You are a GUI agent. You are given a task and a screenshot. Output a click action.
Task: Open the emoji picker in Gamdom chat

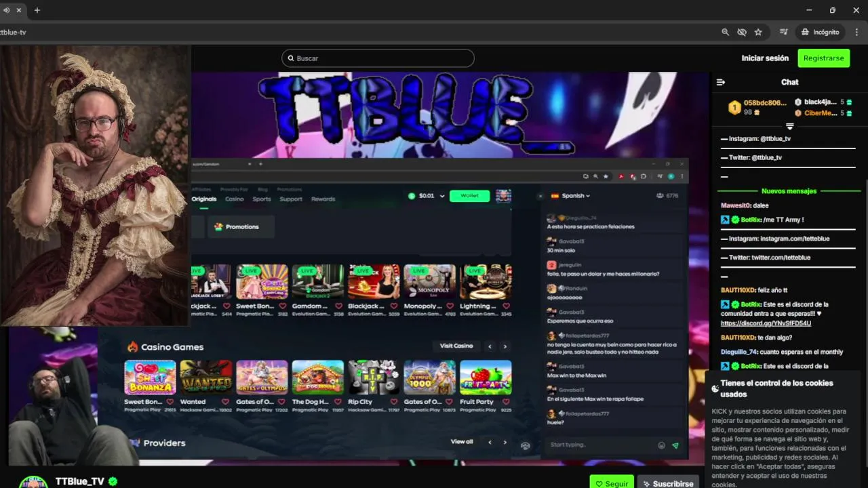661,445
